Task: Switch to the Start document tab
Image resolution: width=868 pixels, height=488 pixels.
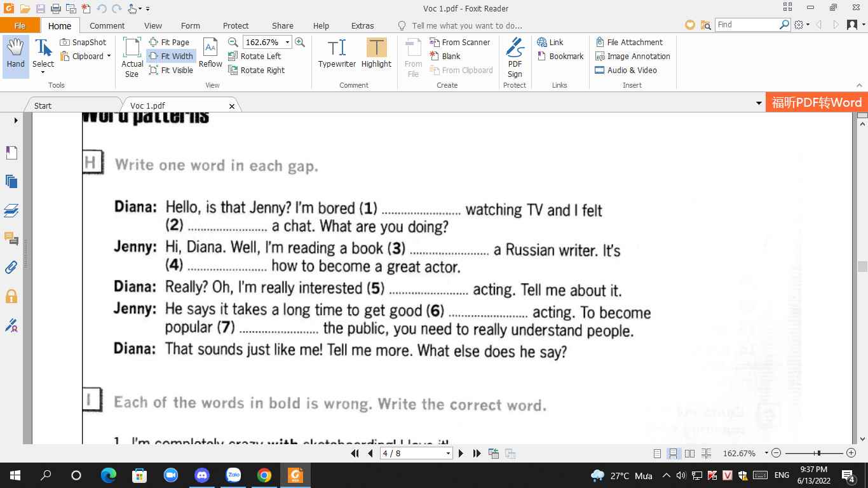Action: (x=43, y=105)
